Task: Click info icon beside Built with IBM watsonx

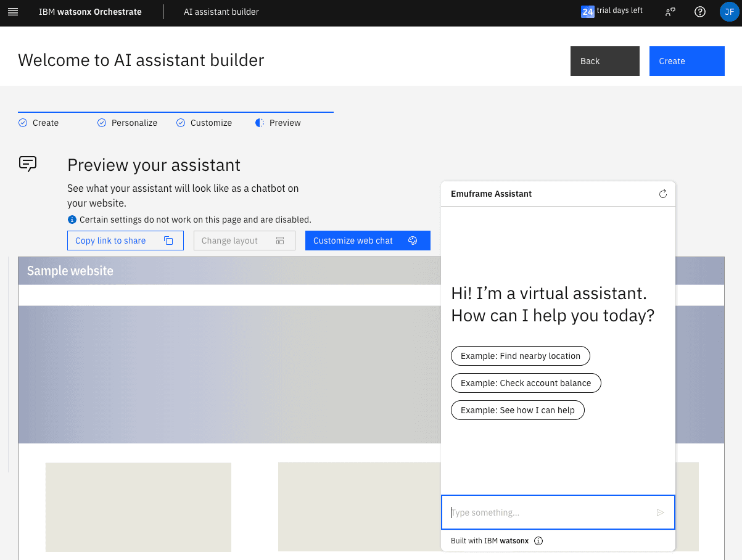Action: click(538, 541)
